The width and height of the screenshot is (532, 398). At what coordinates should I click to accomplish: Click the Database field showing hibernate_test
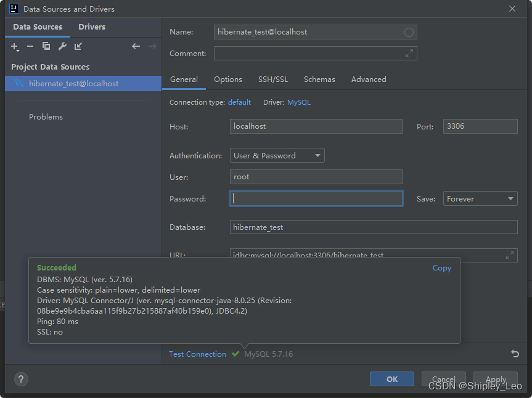click(x=374, y=227)
